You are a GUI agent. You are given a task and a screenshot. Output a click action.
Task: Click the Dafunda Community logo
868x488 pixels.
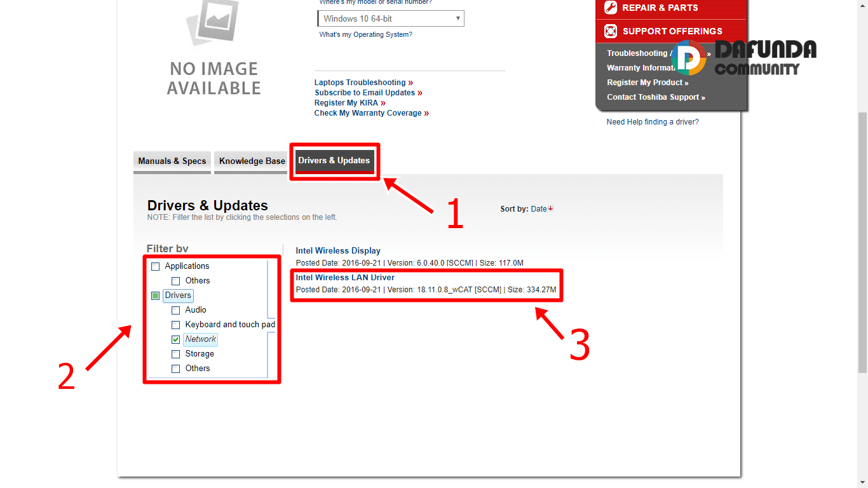(x=743, y=58)
